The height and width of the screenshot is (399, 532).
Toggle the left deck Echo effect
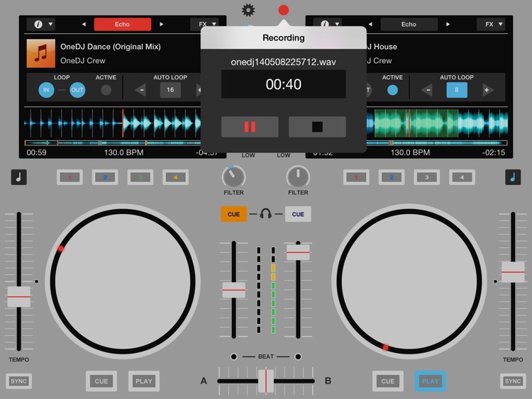coord(123,24)
